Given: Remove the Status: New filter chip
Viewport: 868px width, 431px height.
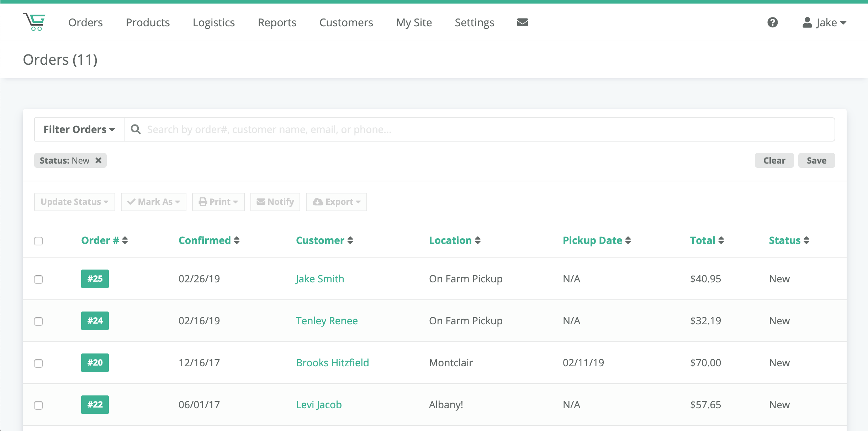Looking at the screenshot, I should point(98,160).
